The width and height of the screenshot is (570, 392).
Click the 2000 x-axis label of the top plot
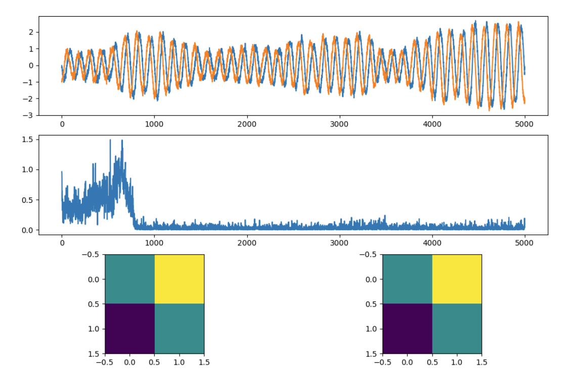coord(247,123)
